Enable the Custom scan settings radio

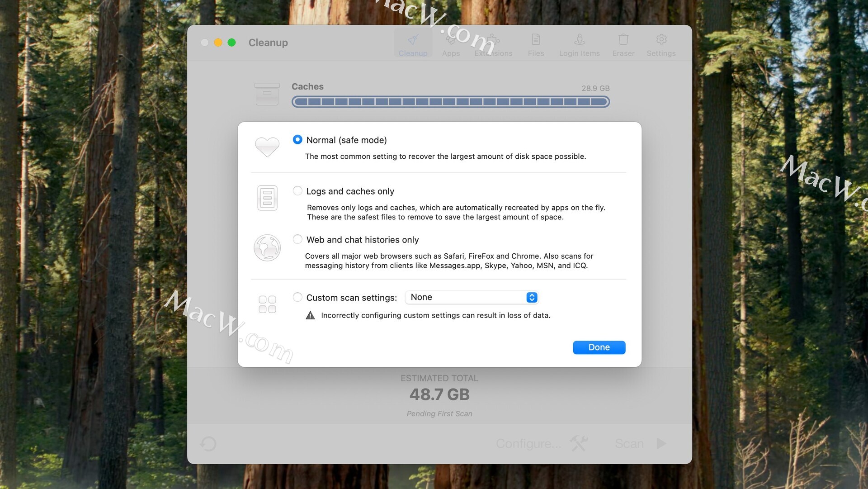point(297,297)
